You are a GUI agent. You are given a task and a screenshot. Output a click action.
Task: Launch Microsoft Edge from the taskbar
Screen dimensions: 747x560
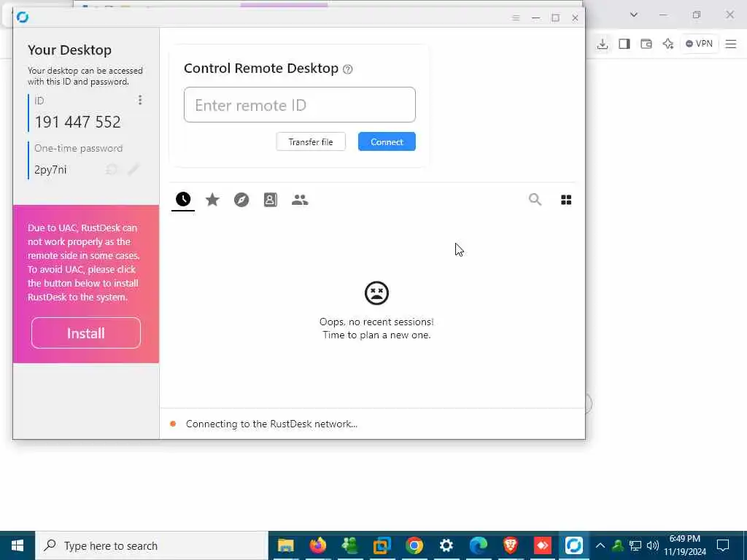pos(479,545)
